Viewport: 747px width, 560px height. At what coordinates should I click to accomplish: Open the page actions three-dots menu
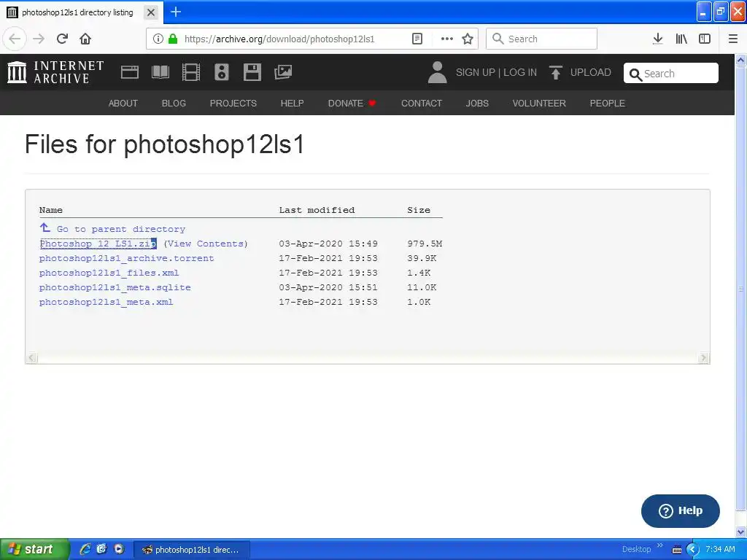[447, 39]
